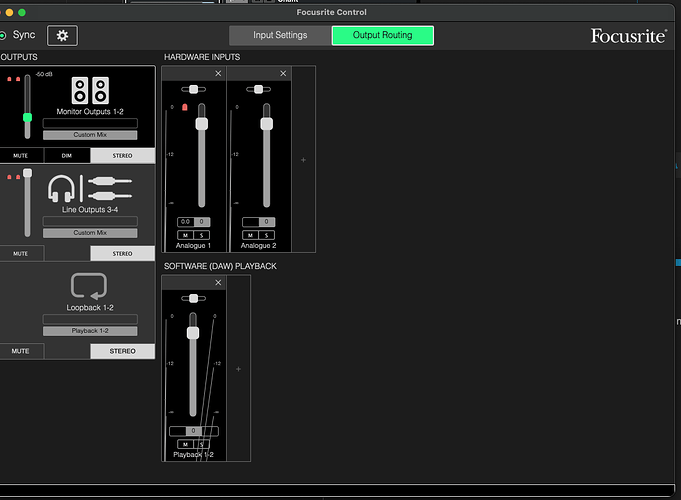Viewport: 681px width, 500px height.
Task: Open Playback 1-2 source dropdown for Loopback
Action: [x=90, y=331]
